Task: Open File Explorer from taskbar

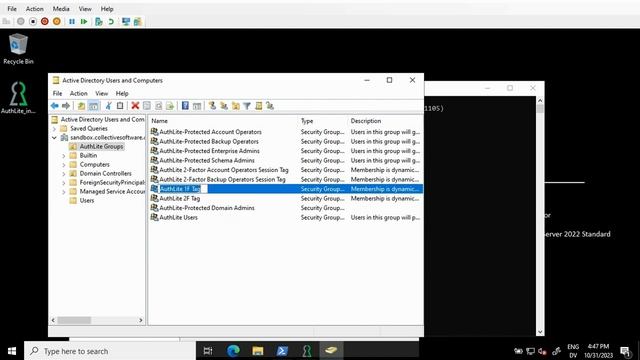Action: (258, 351)
